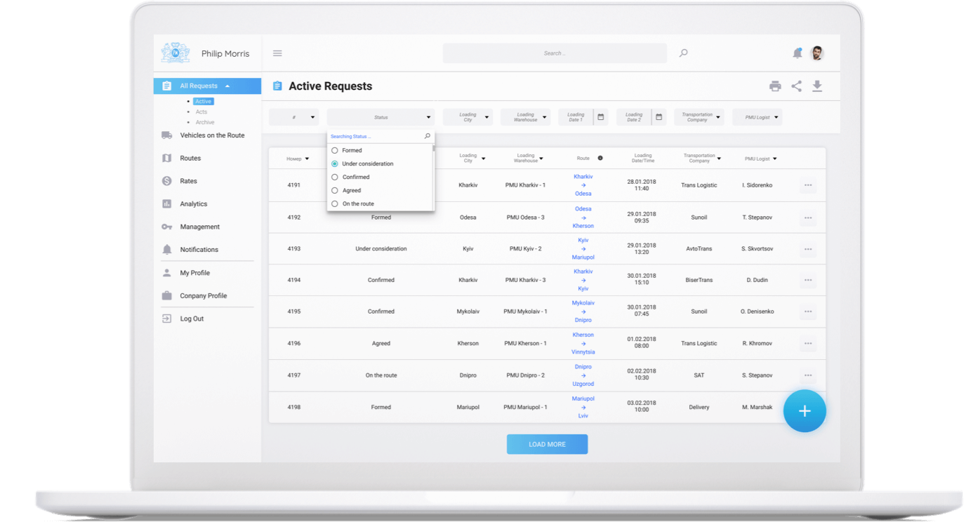This screenshot has width=980, height=522.
Task: Click the share icon
Action: point(796,86)
